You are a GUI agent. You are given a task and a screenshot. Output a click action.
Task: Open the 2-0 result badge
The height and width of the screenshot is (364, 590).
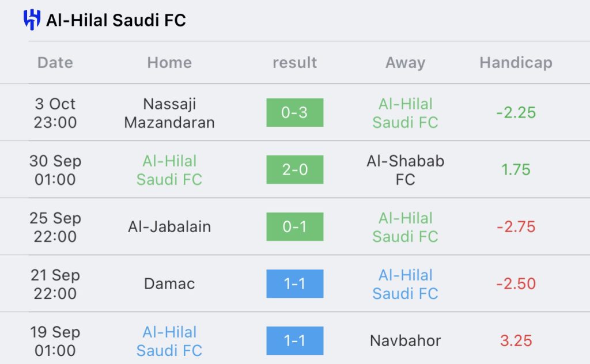pyautogui.click(x=294, y=169)
